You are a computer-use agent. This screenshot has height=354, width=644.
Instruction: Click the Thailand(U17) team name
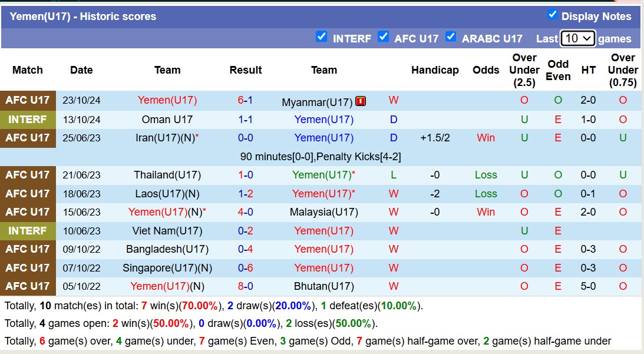[167, 175]
